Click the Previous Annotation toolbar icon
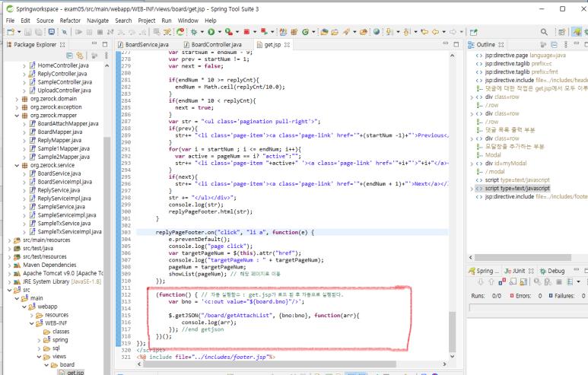Viewport: 588px width, 375px height. (407, 32)
